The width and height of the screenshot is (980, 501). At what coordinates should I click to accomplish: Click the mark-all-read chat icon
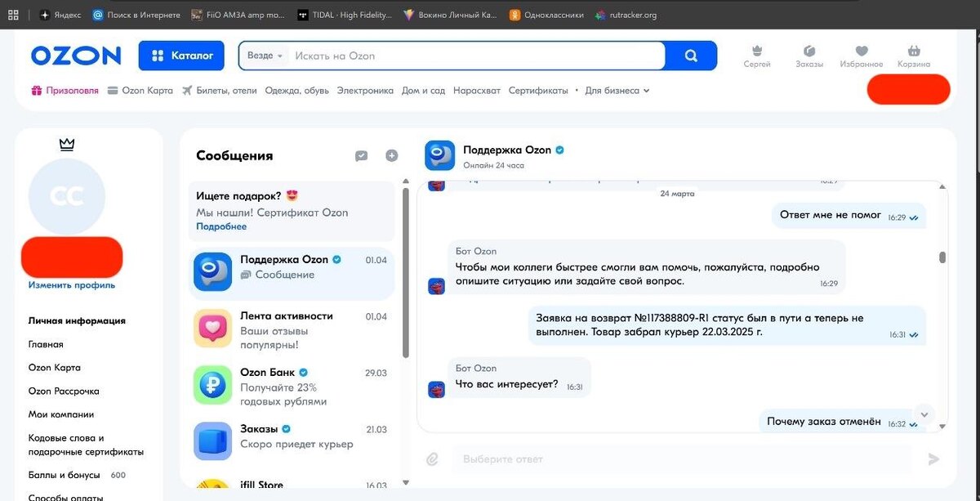click(x=362, y=155)
